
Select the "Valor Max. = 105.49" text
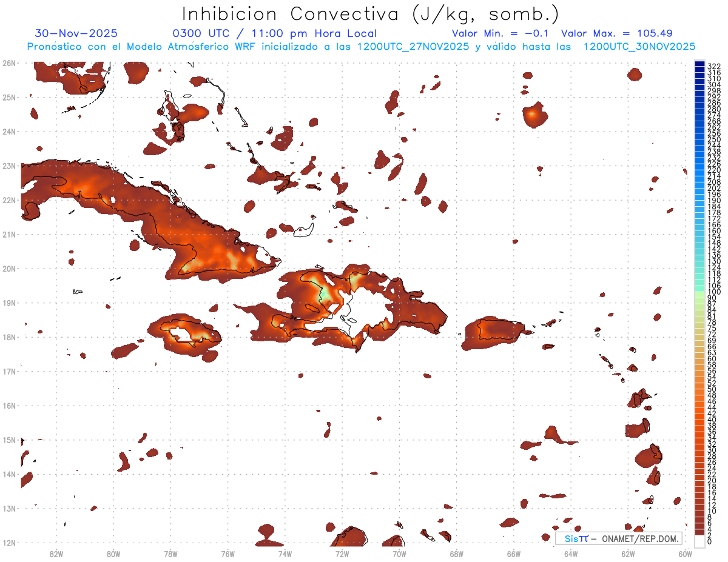(x=617, y=33)
